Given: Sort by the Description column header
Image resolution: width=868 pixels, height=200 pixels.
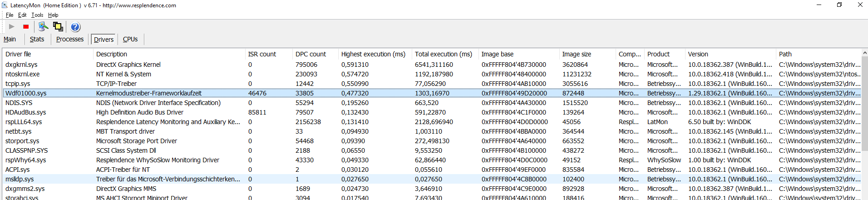Looking at the screenshot, I should (x=169, y=54).
